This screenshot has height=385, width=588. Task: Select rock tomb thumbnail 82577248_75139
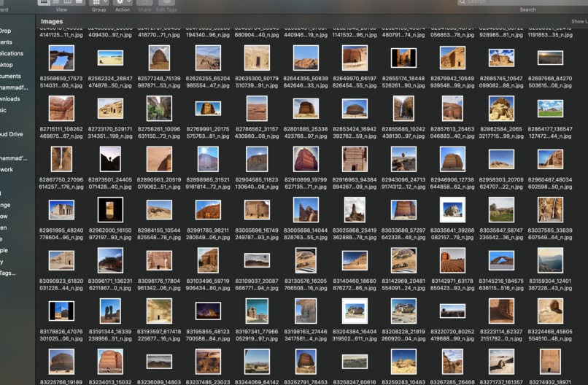159,58
